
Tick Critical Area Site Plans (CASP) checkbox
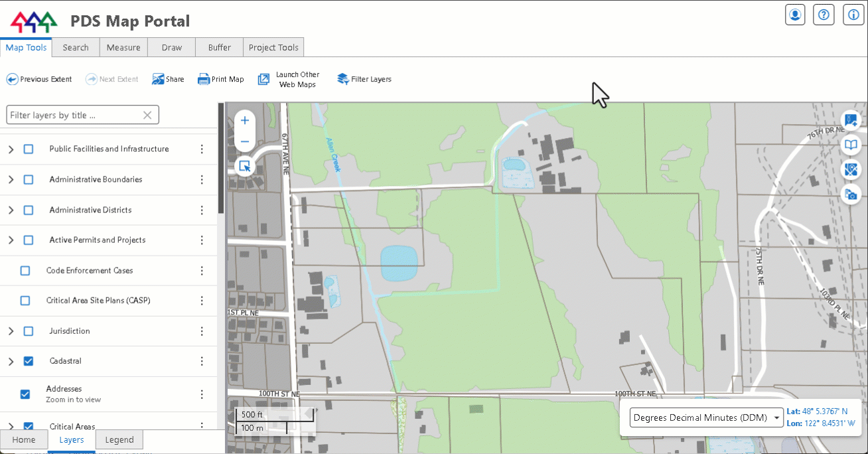click(x=25, y=301)
